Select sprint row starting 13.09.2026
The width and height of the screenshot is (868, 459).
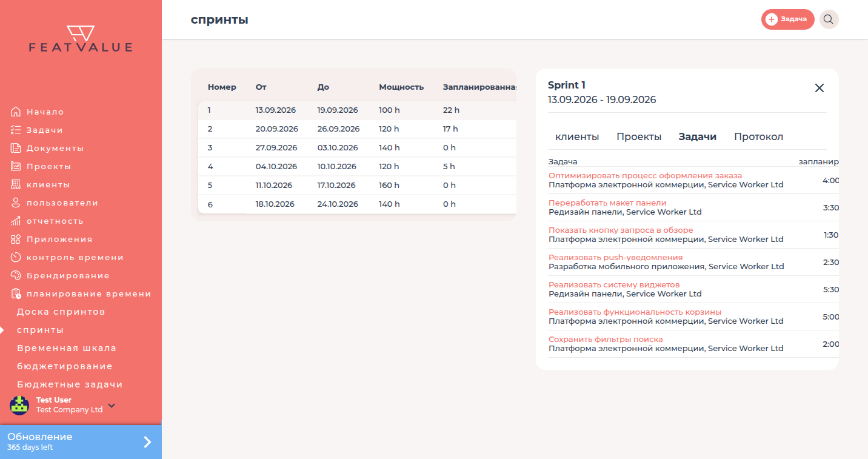(x=357, y=110)
